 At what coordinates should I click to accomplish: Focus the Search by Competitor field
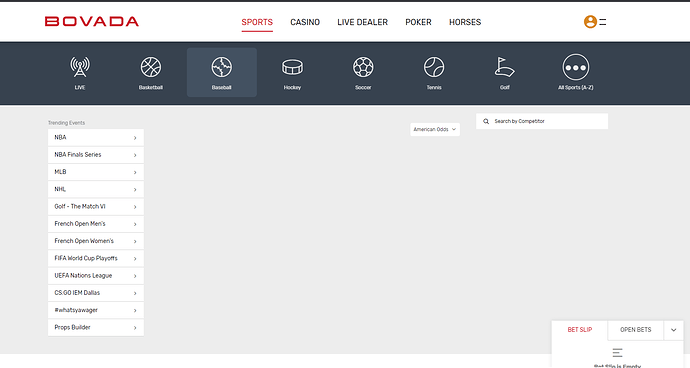point(542,121)
